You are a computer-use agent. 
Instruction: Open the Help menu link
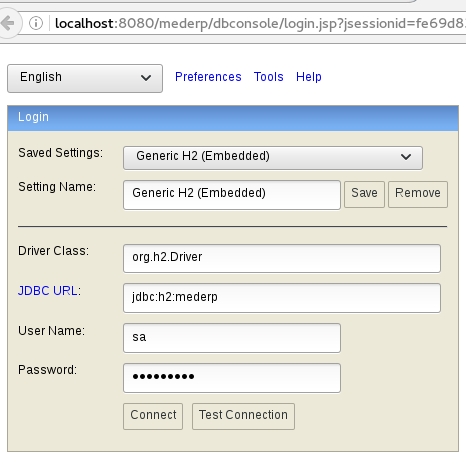(x=309, y=77)
